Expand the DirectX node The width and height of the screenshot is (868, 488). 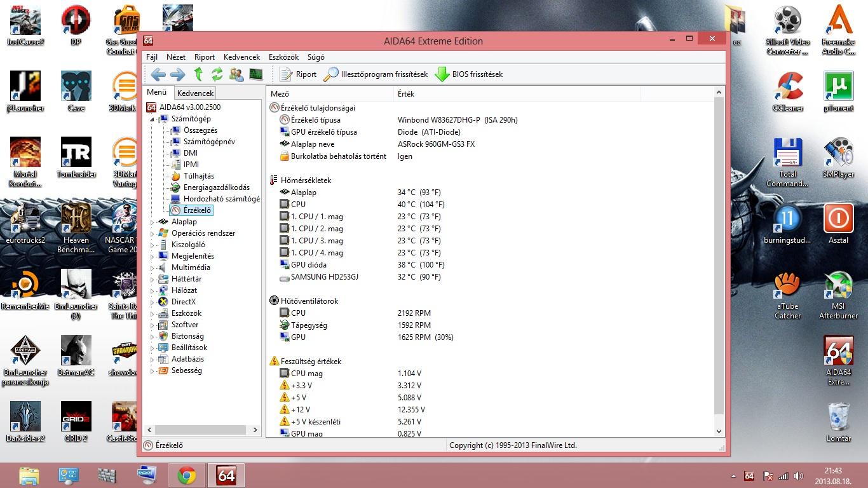point(153,302)
